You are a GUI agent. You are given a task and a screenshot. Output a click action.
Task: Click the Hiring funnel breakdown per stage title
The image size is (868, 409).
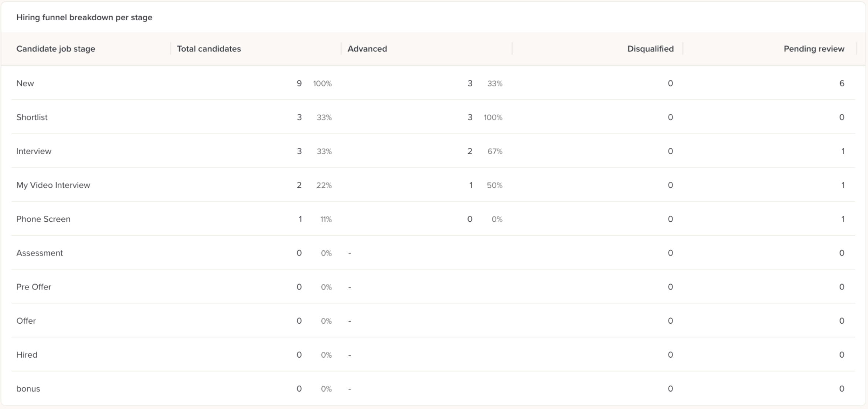(x=84, y=17)
